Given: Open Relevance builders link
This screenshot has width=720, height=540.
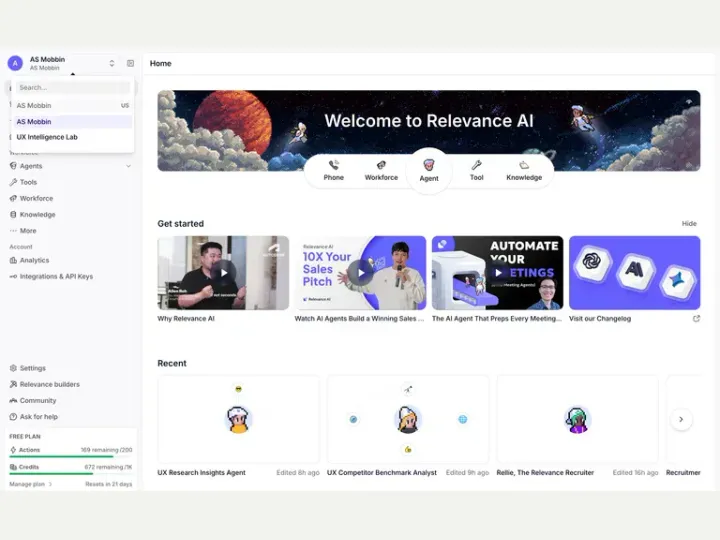Looking at the screenshot, I should [50, 384].
